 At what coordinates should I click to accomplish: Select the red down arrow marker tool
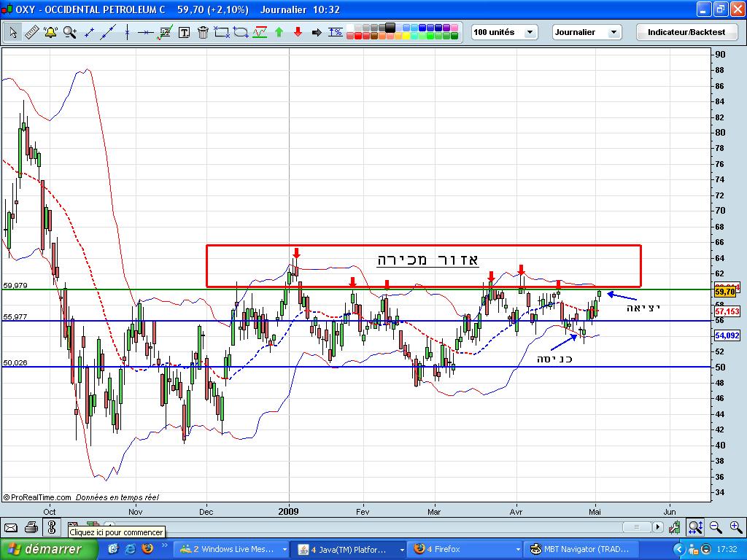click(298, 32)
